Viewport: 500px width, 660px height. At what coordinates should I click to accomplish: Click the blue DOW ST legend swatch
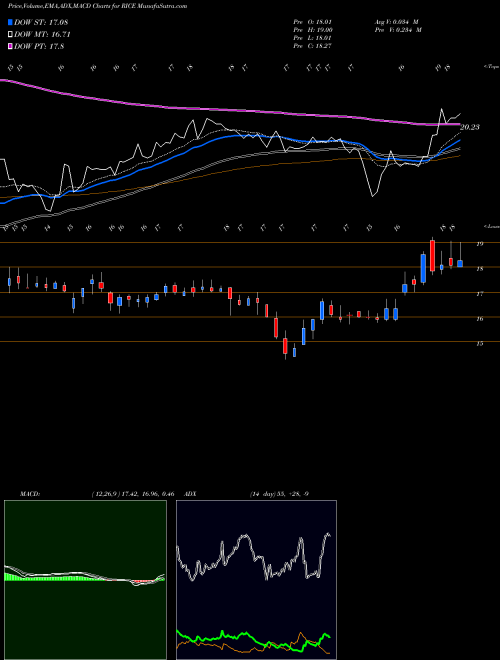coord(11,22)
